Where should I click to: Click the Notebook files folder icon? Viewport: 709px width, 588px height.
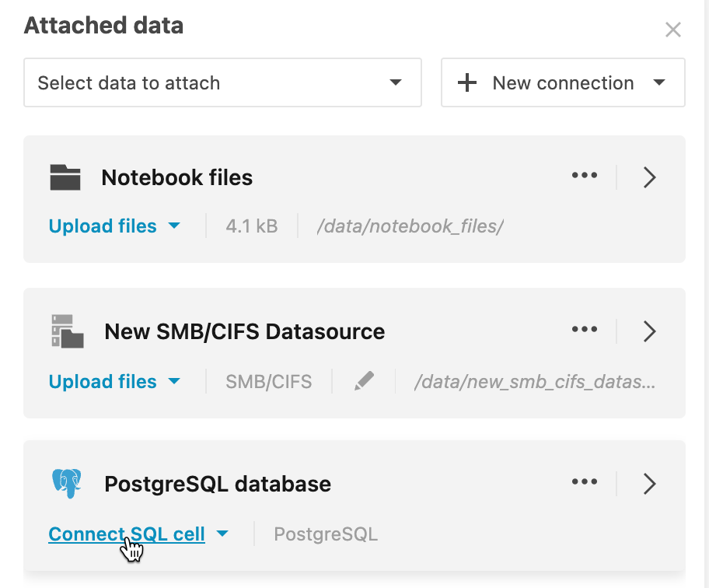click(x=65, y=177)
